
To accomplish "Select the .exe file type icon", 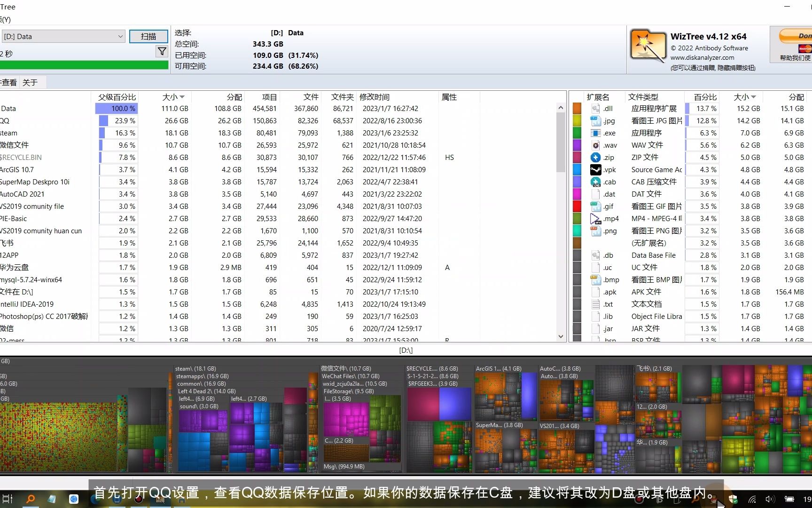I will [596, 133].
